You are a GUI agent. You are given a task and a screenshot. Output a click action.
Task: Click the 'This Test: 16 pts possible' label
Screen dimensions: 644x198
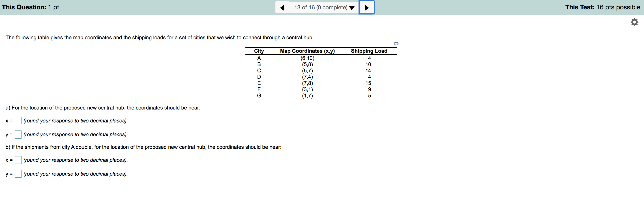click(603, 7)
